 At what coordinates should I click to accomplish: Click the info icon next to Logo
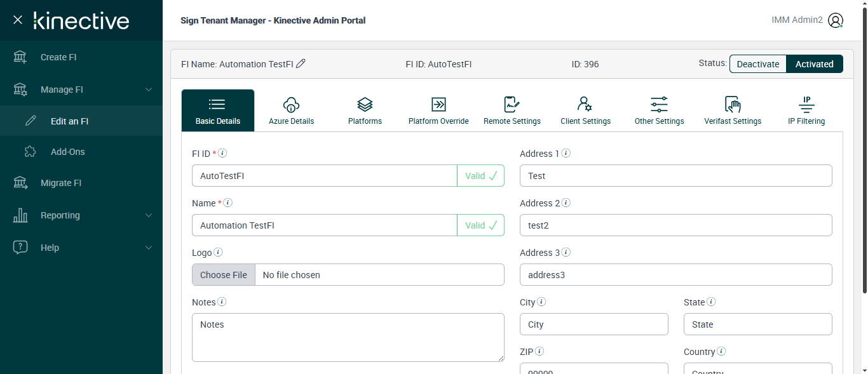click(x=218, y=252)
